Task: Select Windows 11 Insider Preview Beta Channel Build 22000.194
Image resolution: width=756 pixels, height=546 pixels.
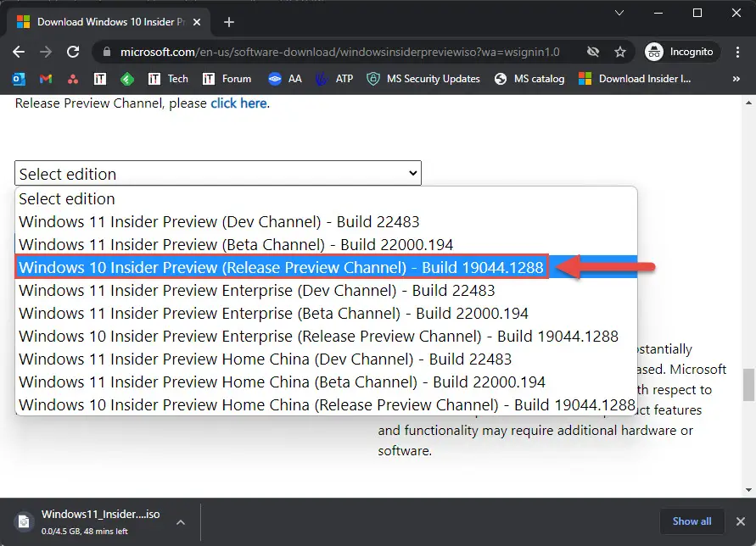Action: tap(326, 244)
